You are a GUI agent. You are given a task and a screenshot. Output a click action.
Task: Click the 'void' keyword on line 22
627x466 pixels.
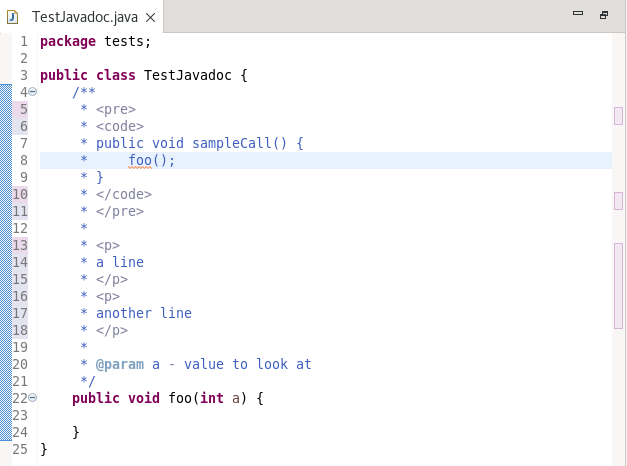[x=144, y=398]
